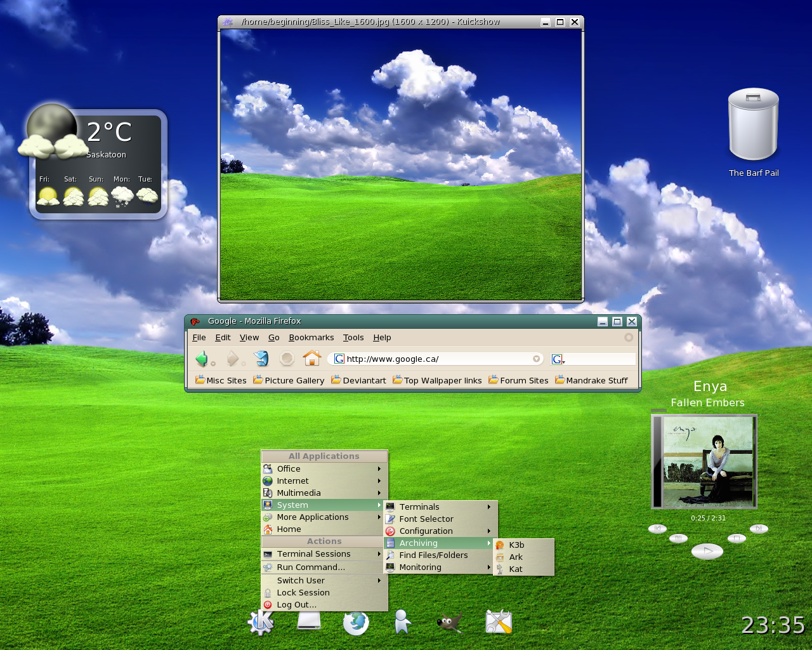812x650 pixels.
Task: Open Font Selector
Action: coord(440,519)
